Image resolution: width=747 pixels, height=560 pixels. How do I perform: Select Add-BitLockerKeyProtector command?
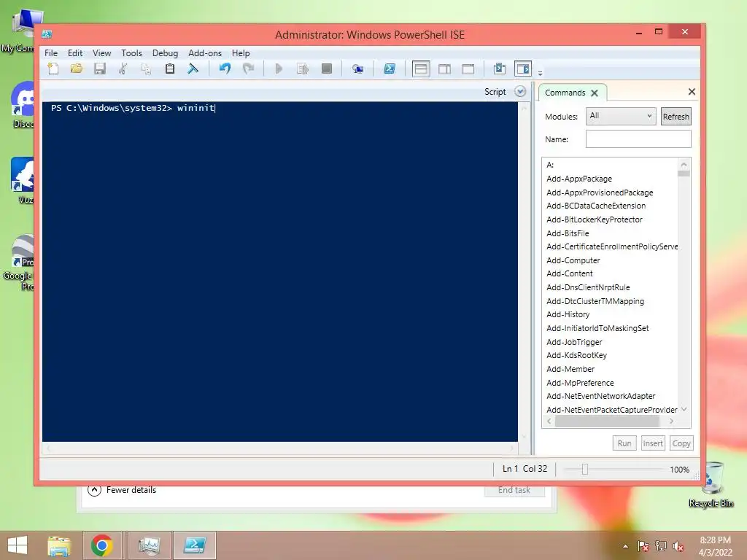(594, 219)
